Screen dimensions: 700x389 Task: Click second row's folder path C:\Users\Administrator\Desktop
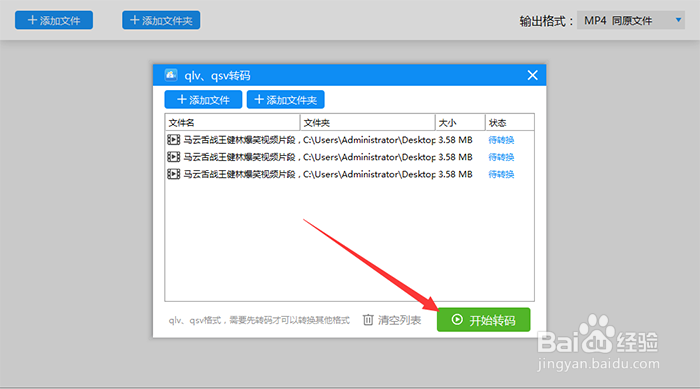[369, 157]
